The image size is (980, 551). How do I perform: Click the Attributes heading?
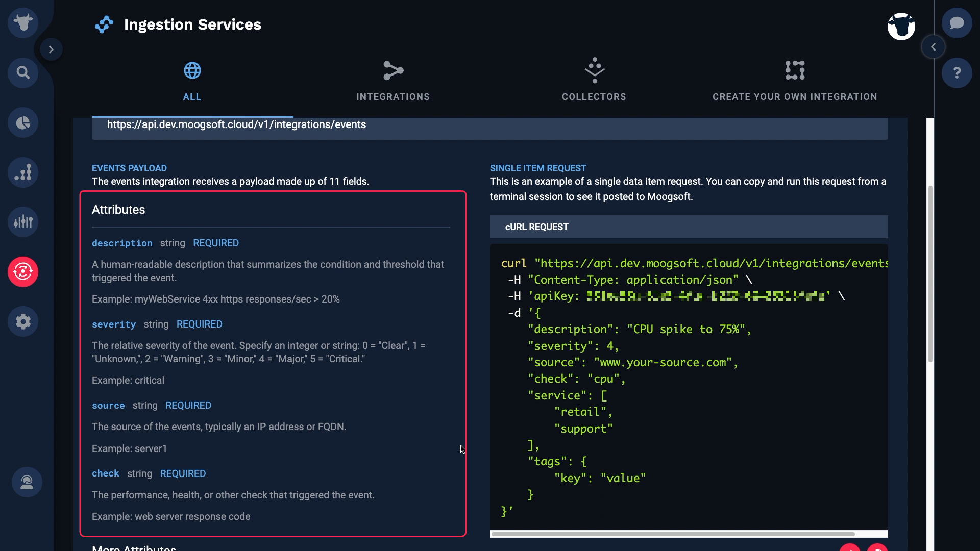click(x=118, y=210)
